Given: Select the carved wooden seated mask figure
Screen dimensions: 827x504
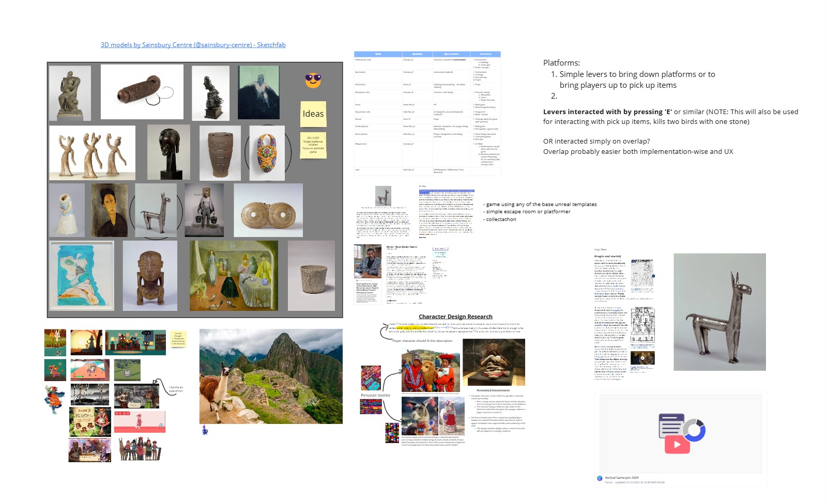Looking at the screenshot, I should point(150,276).
